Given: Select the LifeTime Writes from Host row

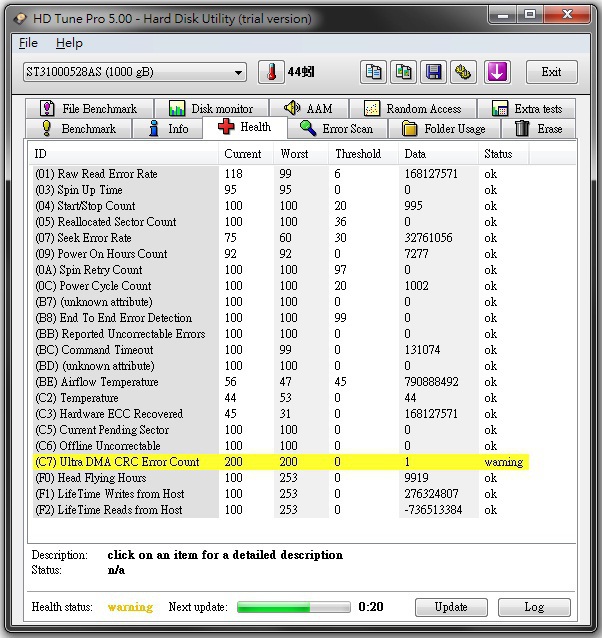Looking at the screenshot, I should click(x=281, y=494).
